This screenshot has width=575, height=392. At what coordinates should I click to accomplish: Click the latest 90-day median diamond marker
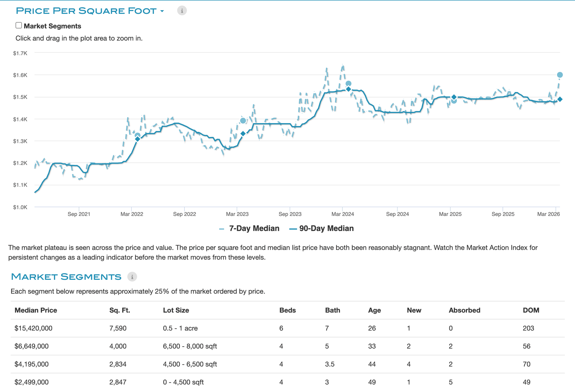(559, 99)
